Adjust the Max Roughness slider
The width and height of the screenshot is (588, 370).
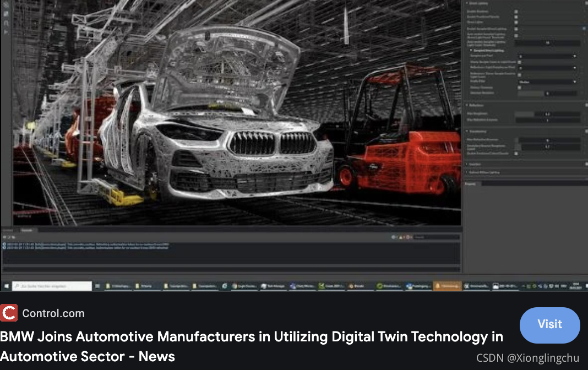point(547,114)
